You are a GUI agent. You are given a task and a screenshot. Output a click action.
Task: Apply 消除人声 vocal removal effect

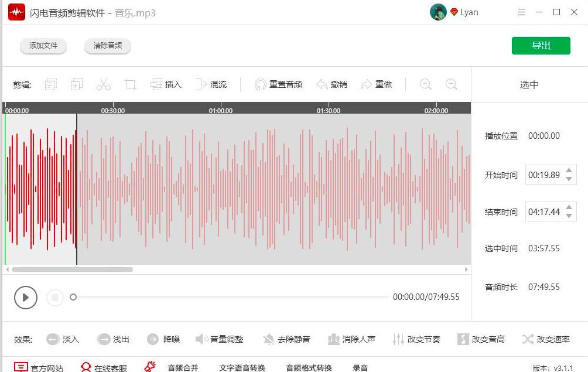351,339
